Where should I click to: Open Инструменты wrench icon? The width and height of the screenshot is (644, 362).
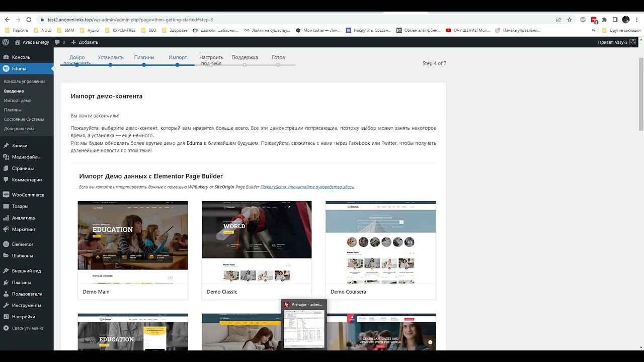[6, 305]
